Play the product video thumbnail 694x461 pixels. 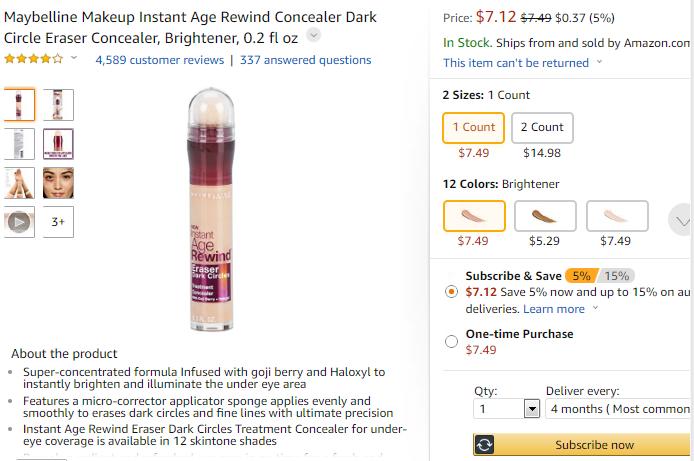pyautogui.click(x=19, y=222)
